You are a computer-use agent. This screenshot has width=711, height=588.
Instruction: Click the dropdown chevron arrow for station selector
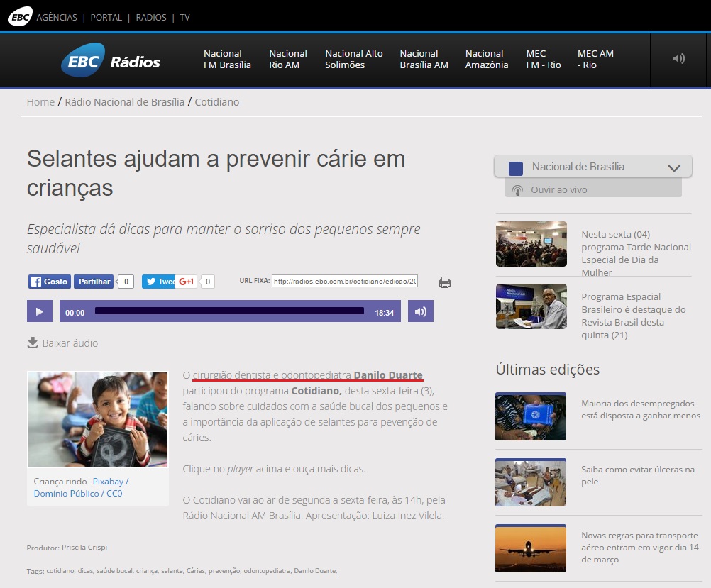click(x=674, y=168)
